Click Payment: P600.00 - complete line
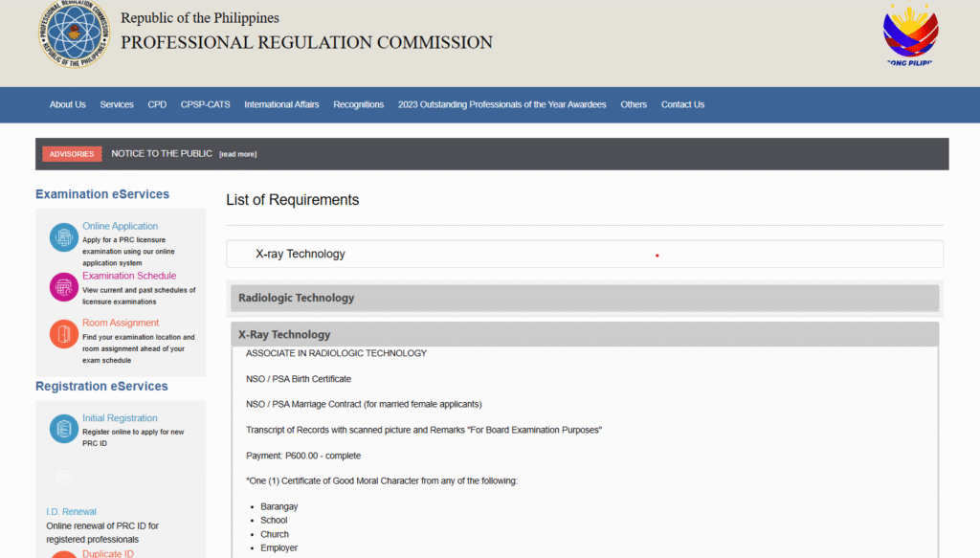Image resolution: width=980 pixels, height=558 pixels. [x=303, y=456]
